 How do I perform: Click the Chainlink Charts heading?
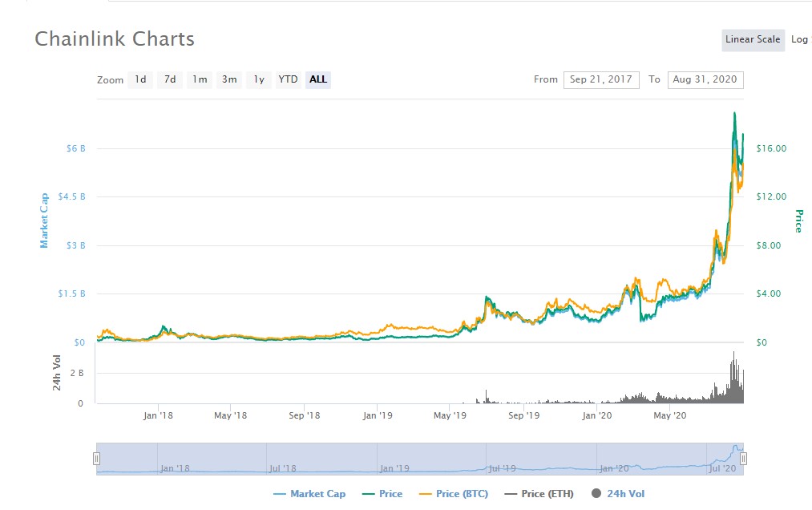coord(115,38)
